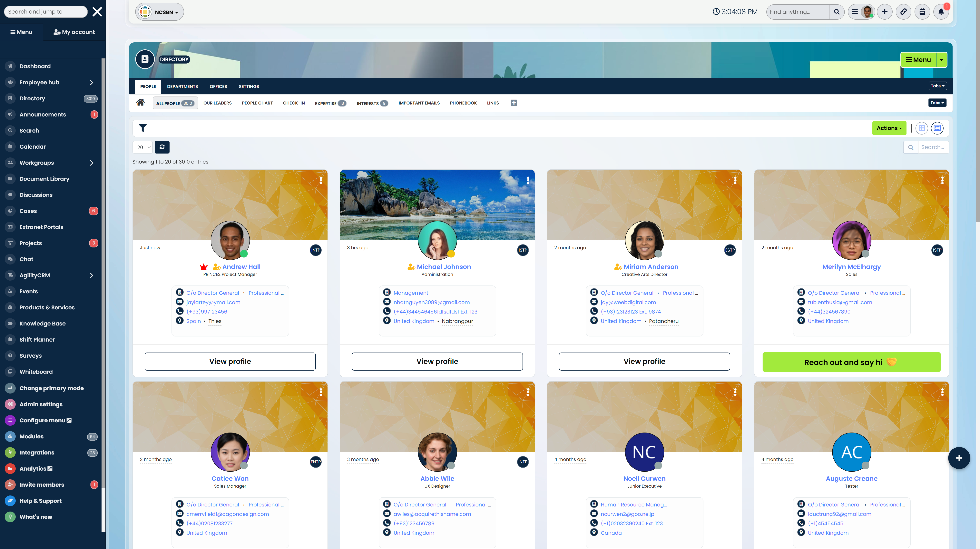The height and width of the screenshot is (549, 980).
Task: Open Tabs dropdown in dark tab bar
Action: pyautogui.click(x=937, y=86)
